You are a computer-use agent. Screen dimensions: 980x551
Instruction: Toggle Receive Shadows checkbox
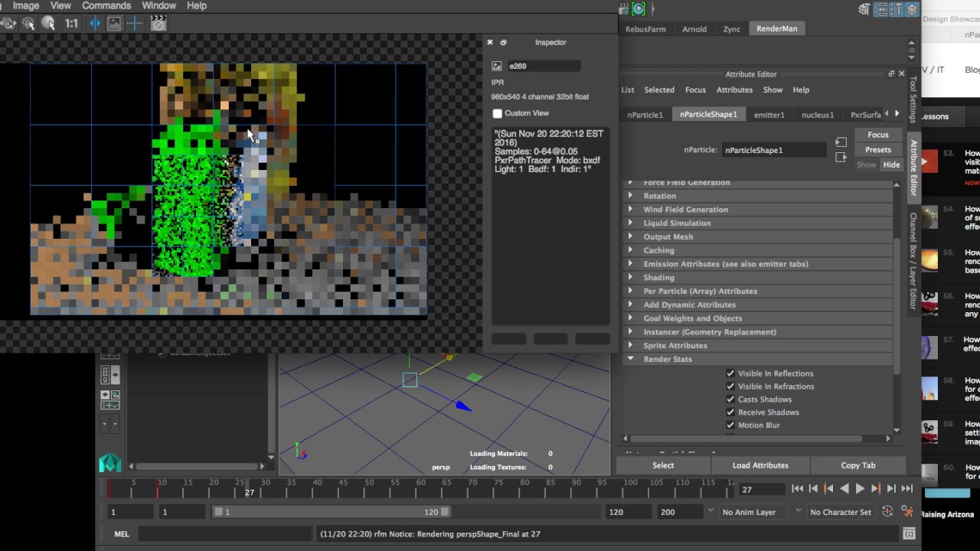[730, 412]
